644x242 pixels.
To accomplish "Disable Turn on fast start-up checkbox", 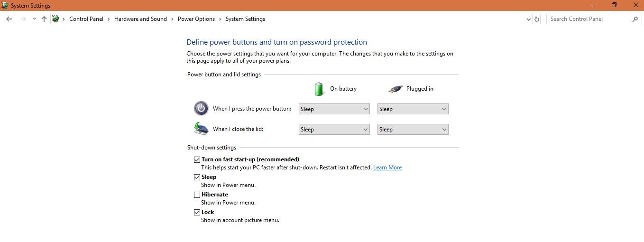I will coord(197,159).
